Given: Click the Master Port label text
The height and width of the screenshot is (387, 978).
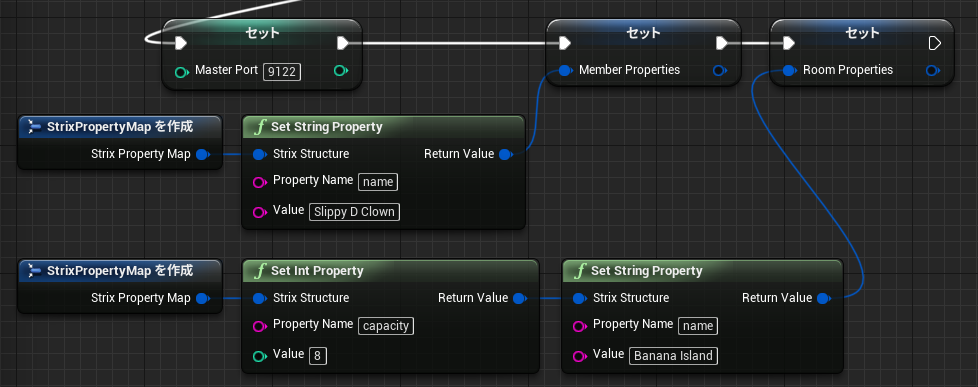Looking at the screenshot, I should pyautogui.click(x=226, y=70).
